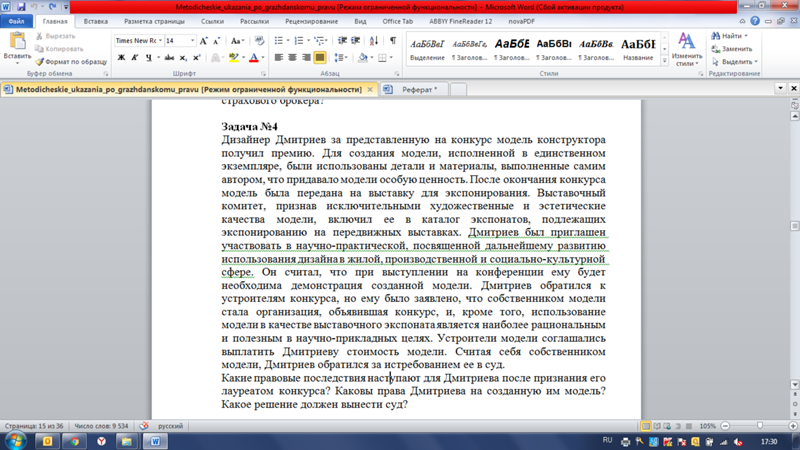Click the Format Painter brush icon
This screenshot has height=450, width=800.
40,62
